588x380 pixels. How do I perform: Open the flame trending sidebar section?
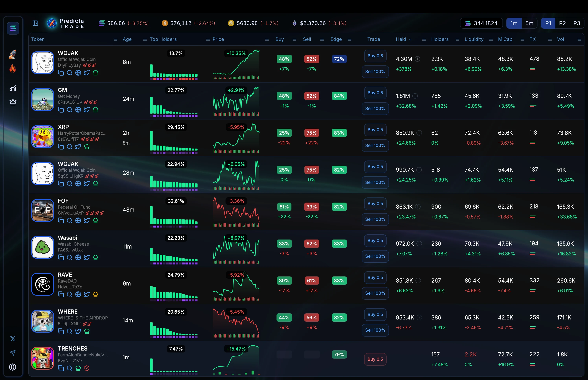(x=13, y=68)
